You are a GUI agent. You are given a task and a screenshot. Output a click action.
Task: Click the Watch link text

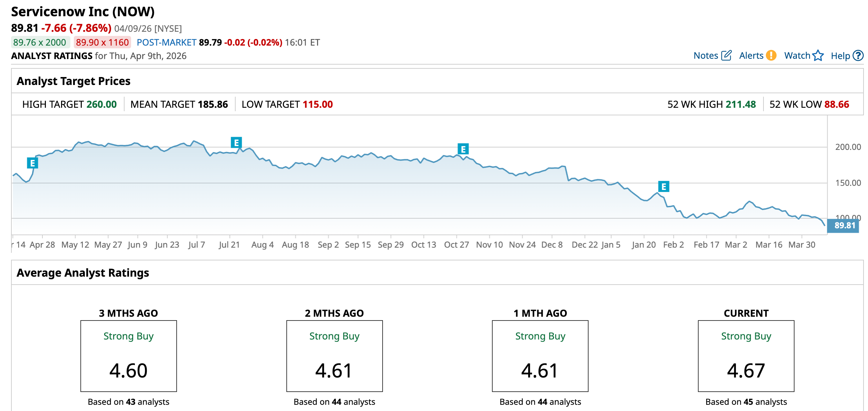797,56
